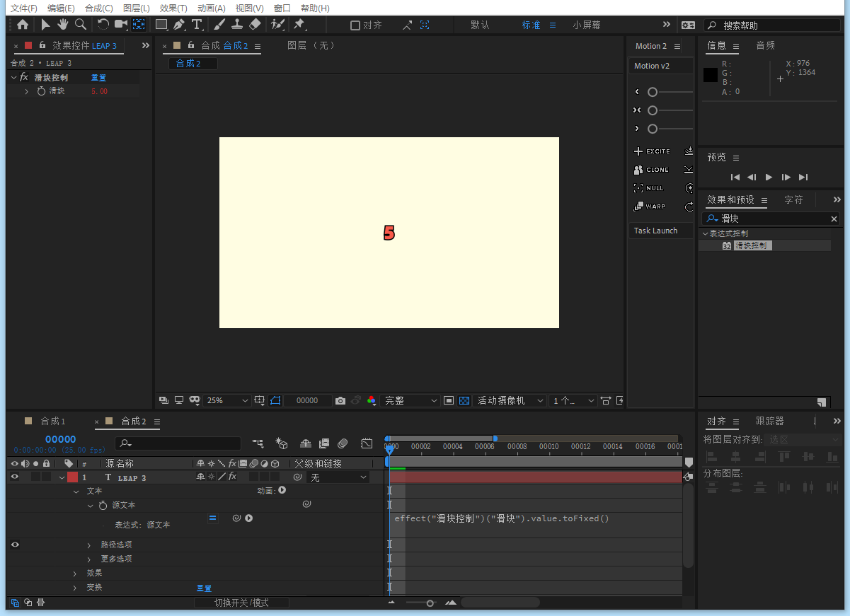Expand the 变换 property group
This screenshot has height=616, width=850.
75,588
